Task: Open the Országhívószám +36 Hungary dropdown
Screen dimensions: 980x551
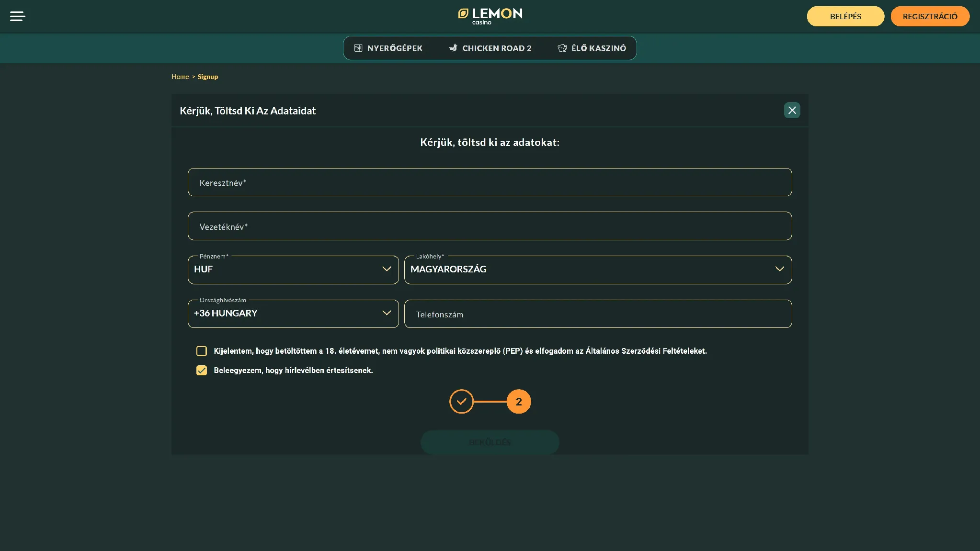Action: pos(293,314)
